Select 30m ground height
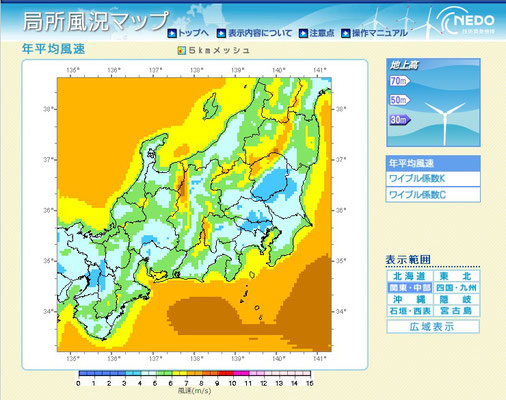Image resolution: width=506 pixels, height=400 pixels. click(x=399, y=119)
